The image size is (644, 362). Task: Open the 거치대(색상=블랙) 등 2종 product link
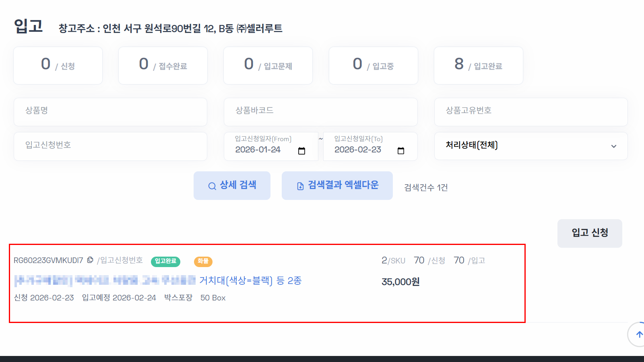250,281
